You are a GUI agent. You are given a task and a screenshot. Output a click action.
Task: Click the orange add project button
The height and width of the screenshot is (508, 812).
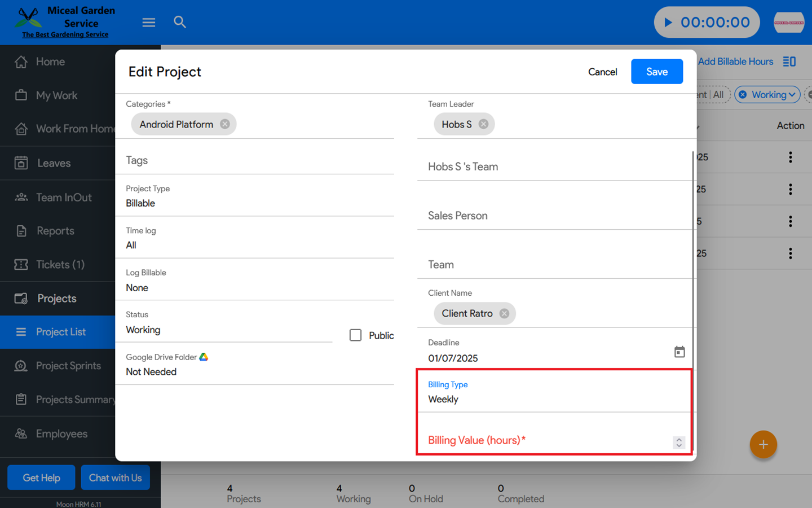point(763,445)
